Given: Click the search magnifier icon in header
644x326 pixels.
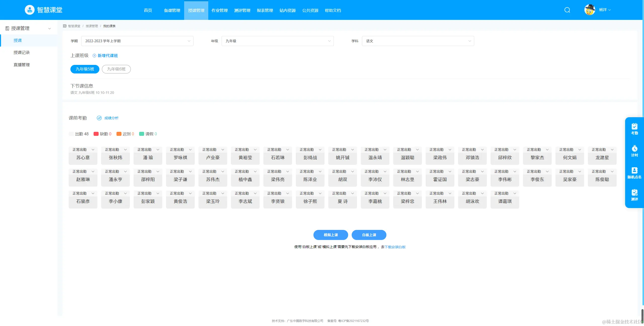Looking at the screenshot, I should 567,10.
